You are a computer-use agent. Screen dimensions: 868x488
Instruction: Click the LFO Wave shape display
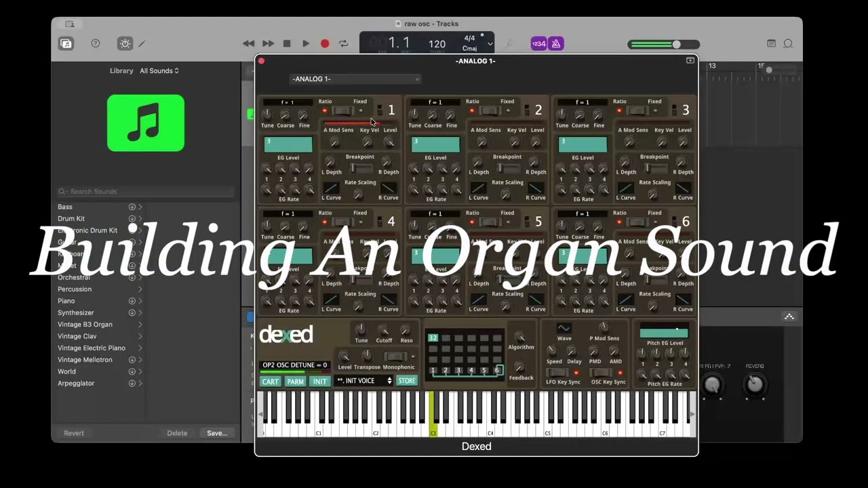pyautogui.click(x=564, y=328)
